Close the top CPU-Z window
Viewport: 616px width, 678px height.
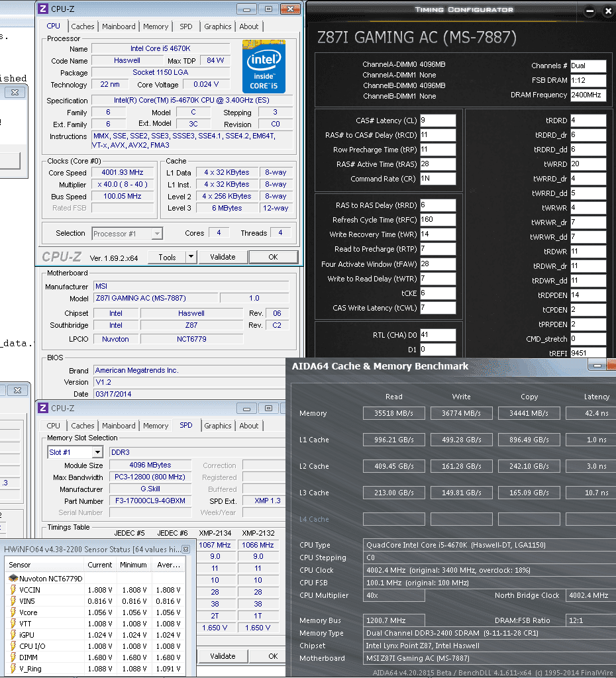(290, 9)
